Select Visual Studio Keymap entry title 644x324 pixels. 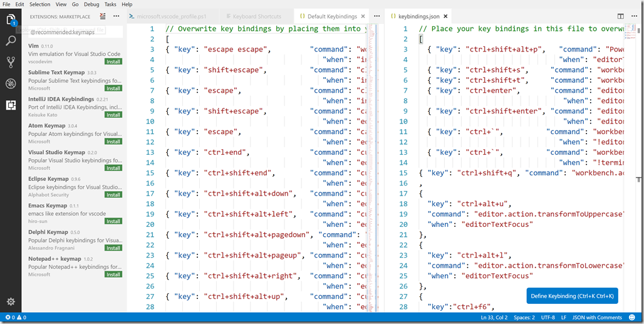56,152
